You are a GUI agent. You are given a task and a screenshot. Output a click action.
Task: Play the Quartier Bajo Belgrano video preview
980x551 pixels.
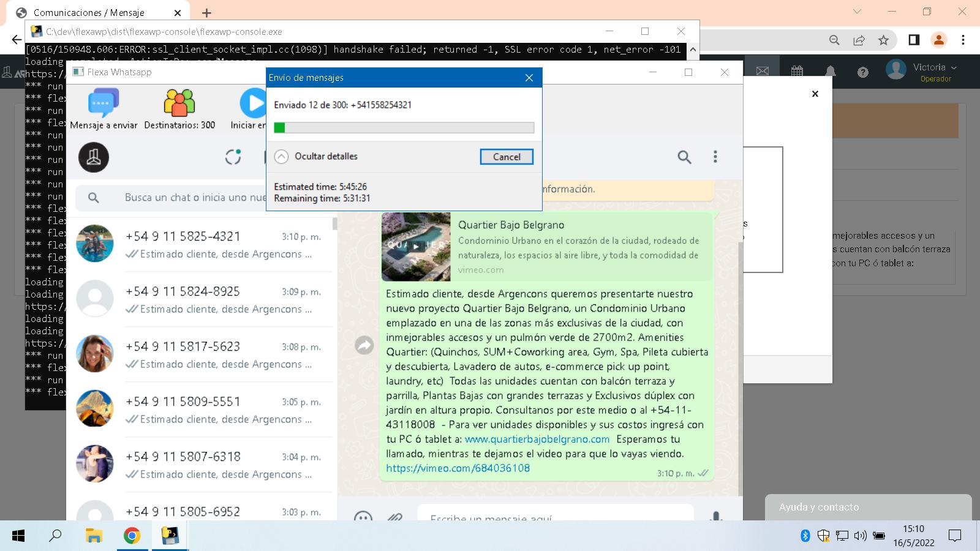click(x=416, y=247)
